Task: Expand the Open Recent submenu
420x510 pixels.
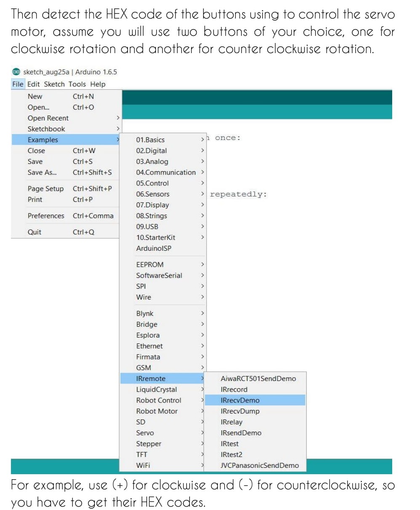Action: click(x=66, y=118)
